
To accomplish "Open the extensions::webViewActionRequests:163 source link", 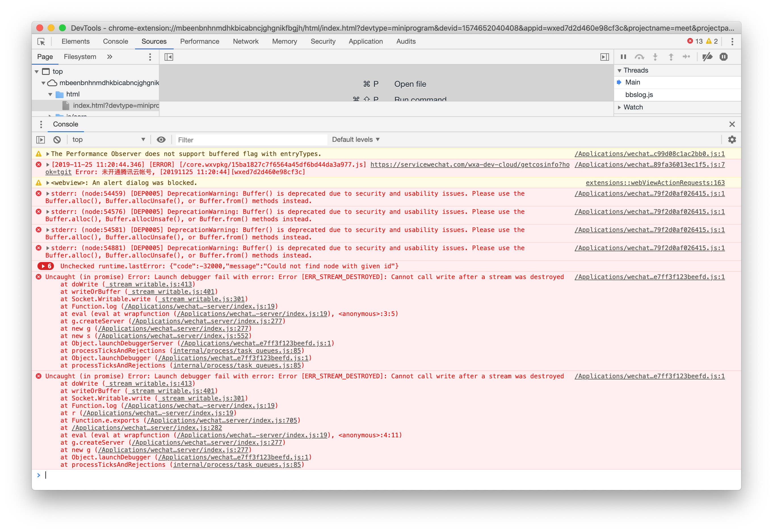I will 655,183.
